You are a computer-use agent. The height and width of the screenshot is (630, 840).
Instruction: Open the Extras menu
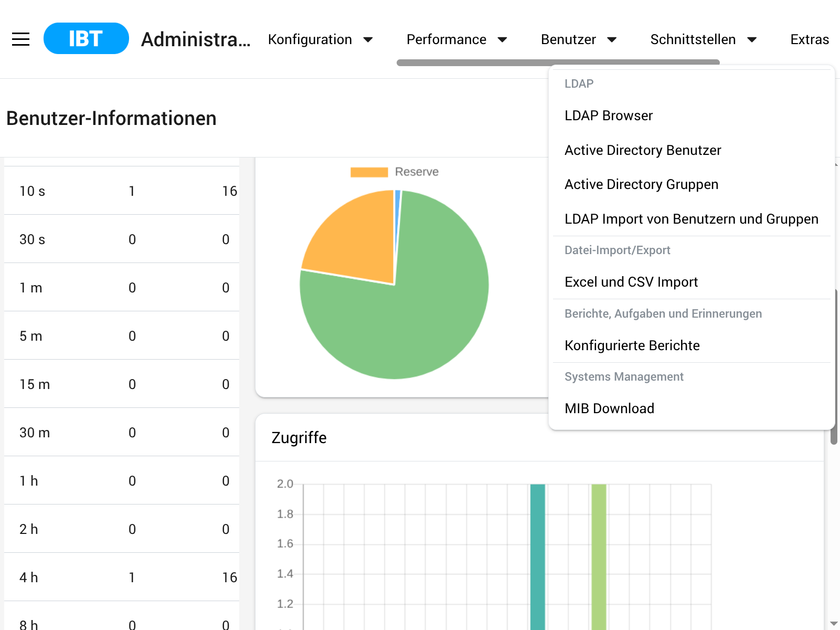click(810, 39)
